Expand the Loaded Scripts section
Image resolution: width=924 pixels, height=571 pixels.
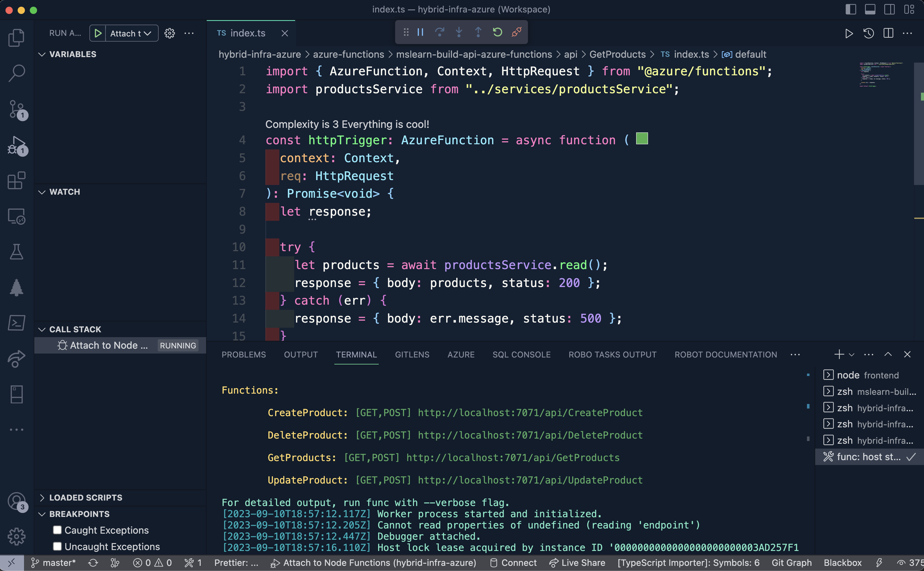tap(43, 497)
